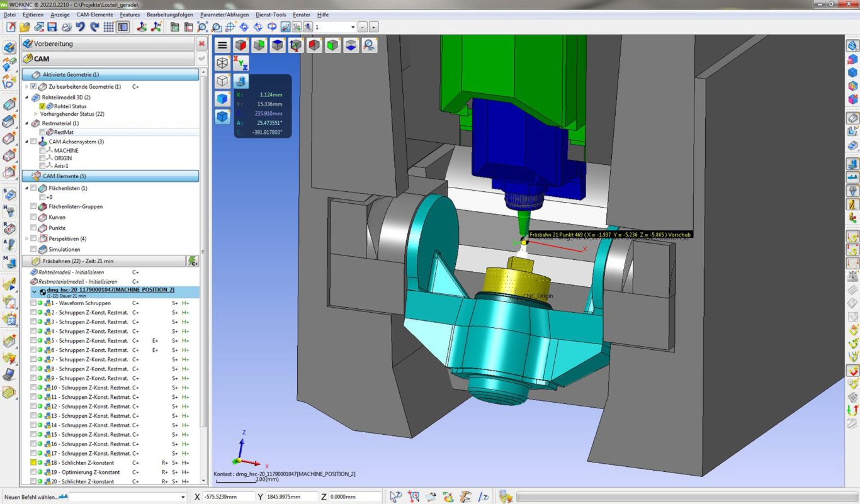The width and height of the screenshot is (860, 504).
Task: Click the open folder icon
Action: (25, 27)
